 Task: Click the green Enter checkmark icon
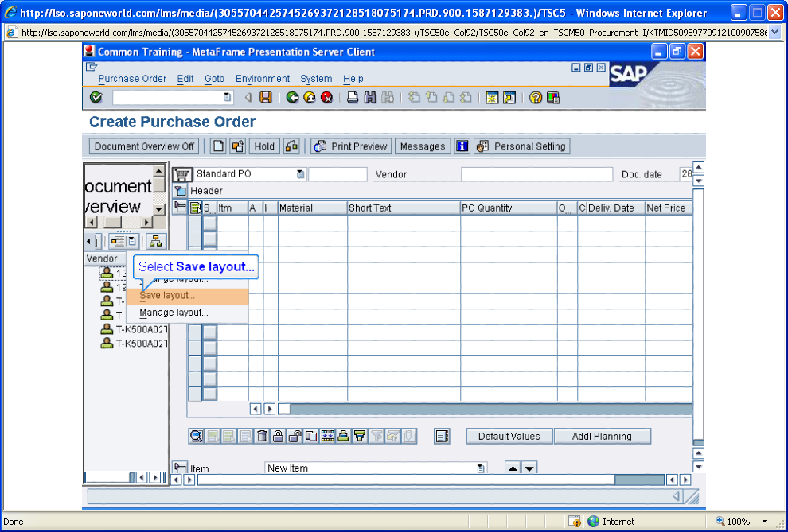(x=96, y=97)
